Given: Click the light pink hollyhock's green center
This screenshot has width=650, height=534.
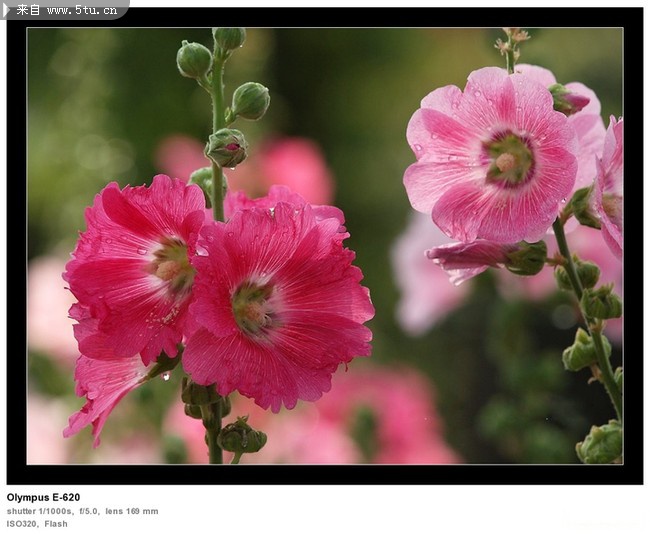Looking at the screenshot, I should click(x=509, y=159).
